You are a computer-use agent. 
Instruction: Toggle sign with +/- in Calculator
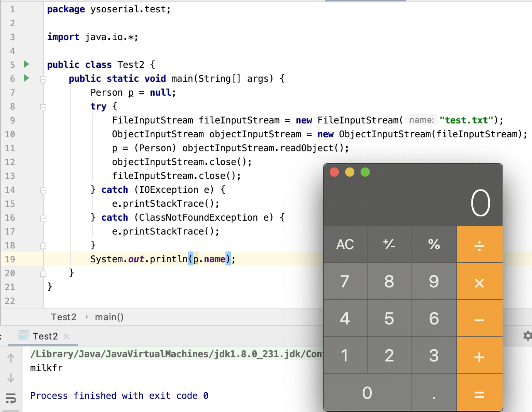pyautogui.click(x=390, y=245)
